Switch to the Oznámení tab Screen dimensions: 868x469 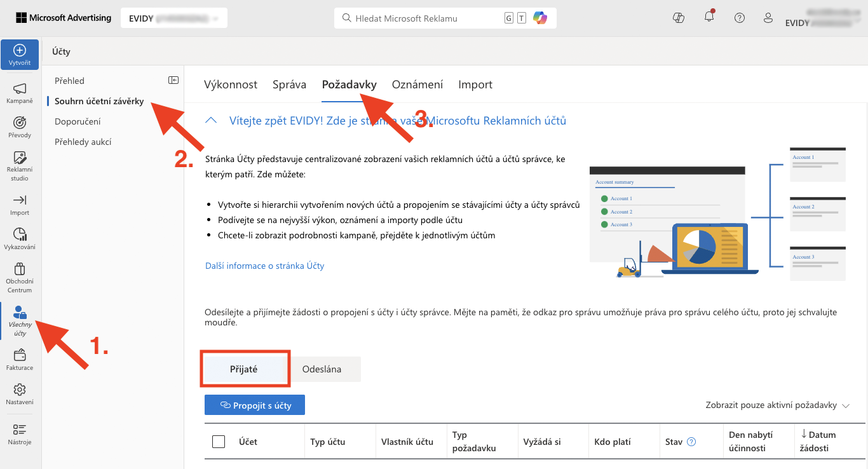click(417, 85)
